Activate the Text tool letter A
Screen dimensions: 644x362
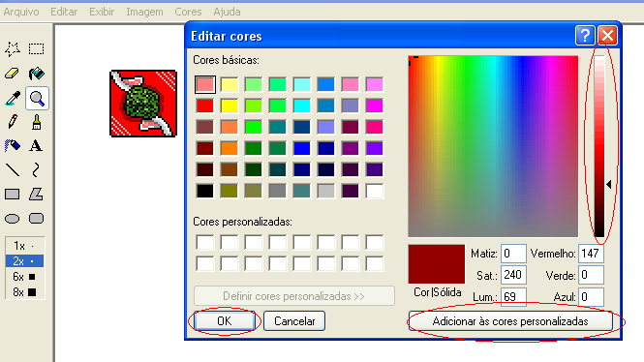(36, 146)
